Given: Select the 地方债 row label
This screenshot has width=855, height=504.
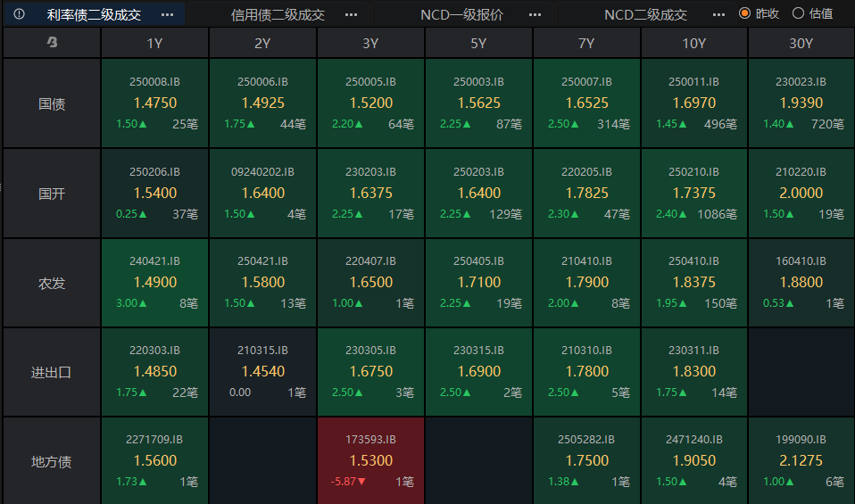Looking at the screenshot, I should point(52,461).
